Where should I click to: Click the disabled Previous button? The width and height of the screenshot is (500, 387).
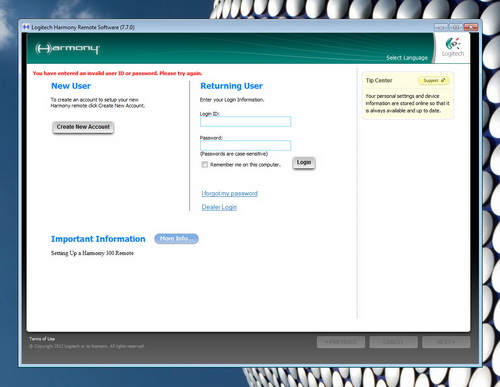tap(341, 342)
